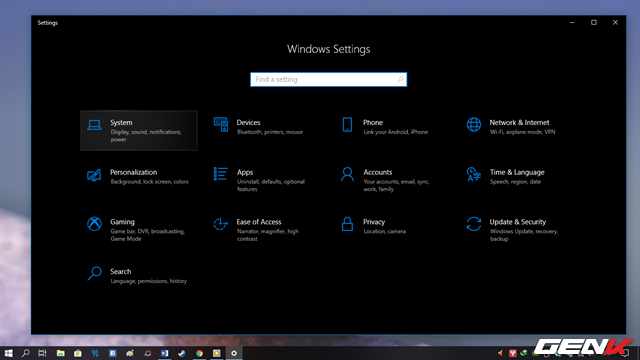Open the Gaming Xbox icon
The height and width of the screenshot is (360, 640).
coord(94,224)
